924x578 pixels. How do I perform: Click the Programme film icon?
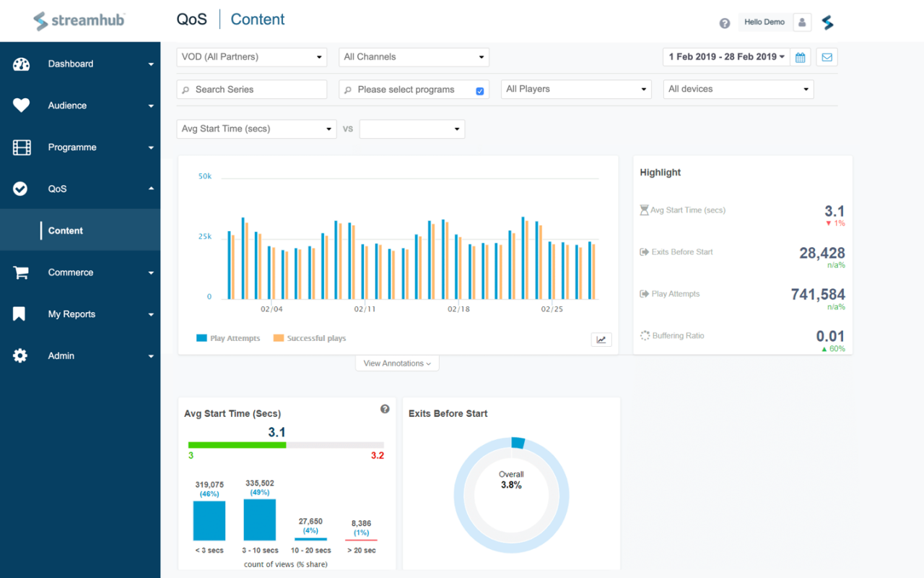pos(21,147)
